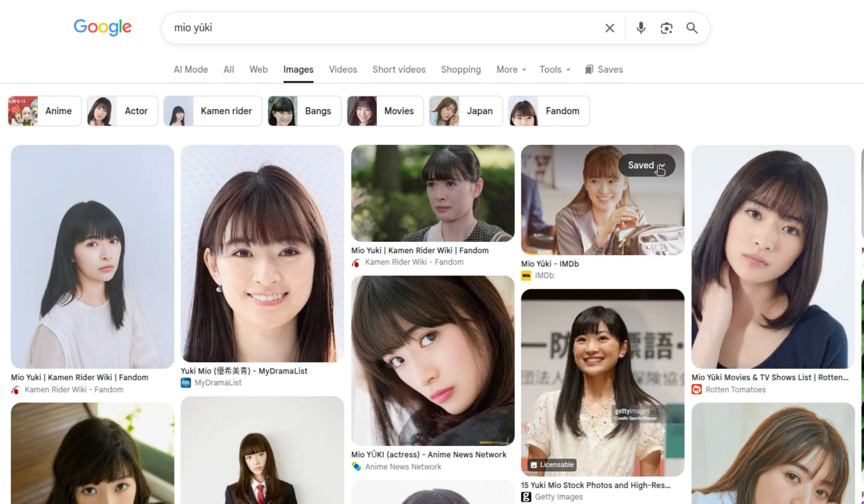Open the Rotten Tomatoes portrait thumbnail
864x504 pixels.
[773, 257]
